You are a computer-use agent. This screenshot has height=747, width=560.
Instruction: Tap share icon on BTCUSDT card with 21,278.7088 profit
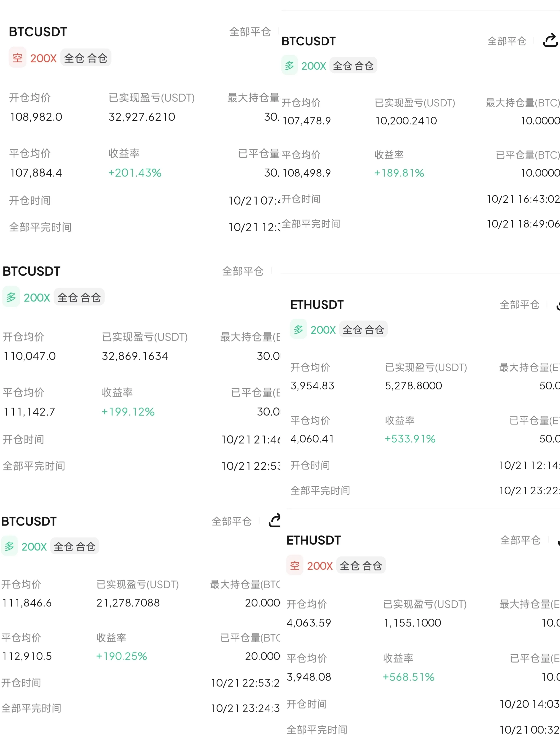(x=274, y=520)
